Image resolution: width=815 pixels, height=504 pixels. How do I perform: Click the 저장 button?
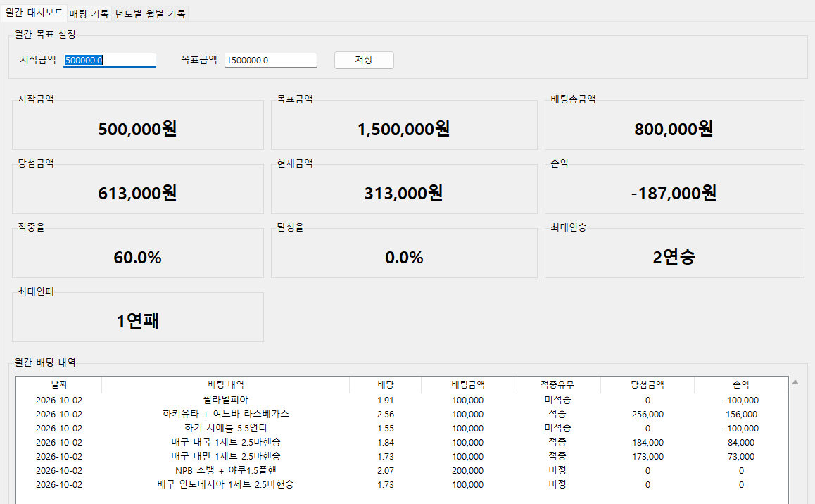364,60
